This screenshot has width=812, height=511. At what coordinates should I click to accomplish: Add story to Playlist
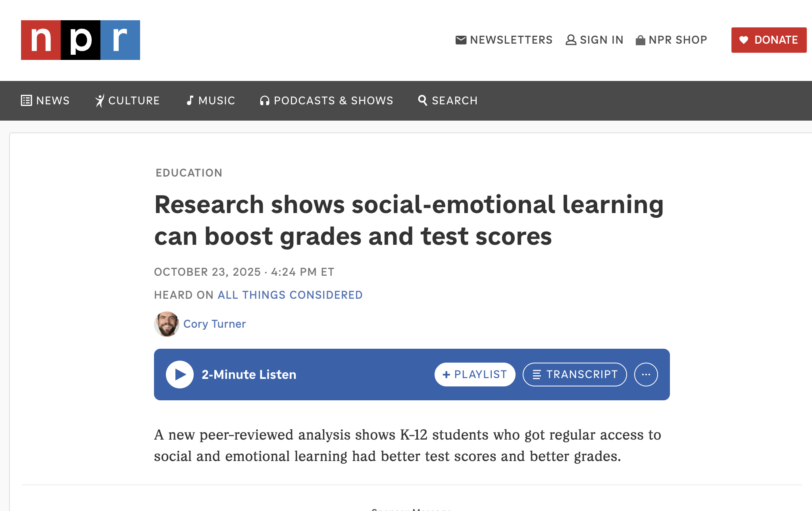[475, 375]
